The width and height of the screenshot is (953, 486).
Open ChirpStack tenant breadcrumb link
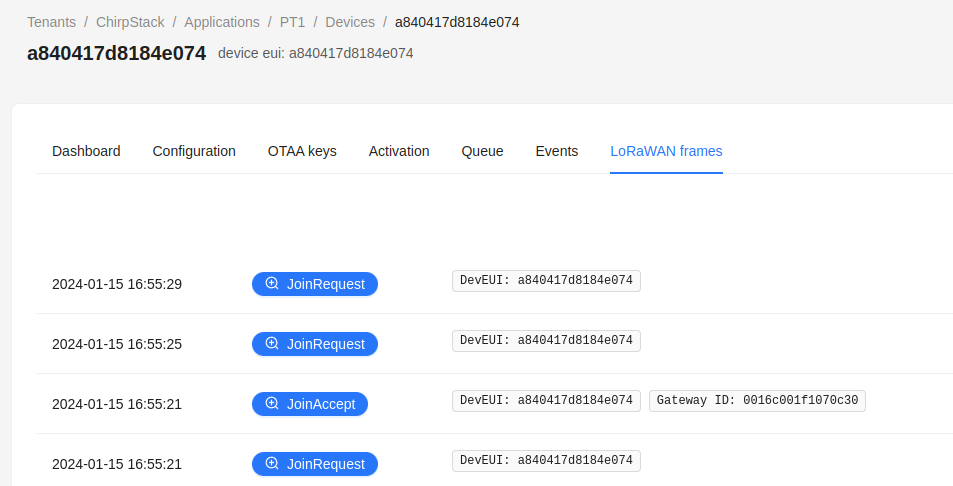click(x=130, y=22)
